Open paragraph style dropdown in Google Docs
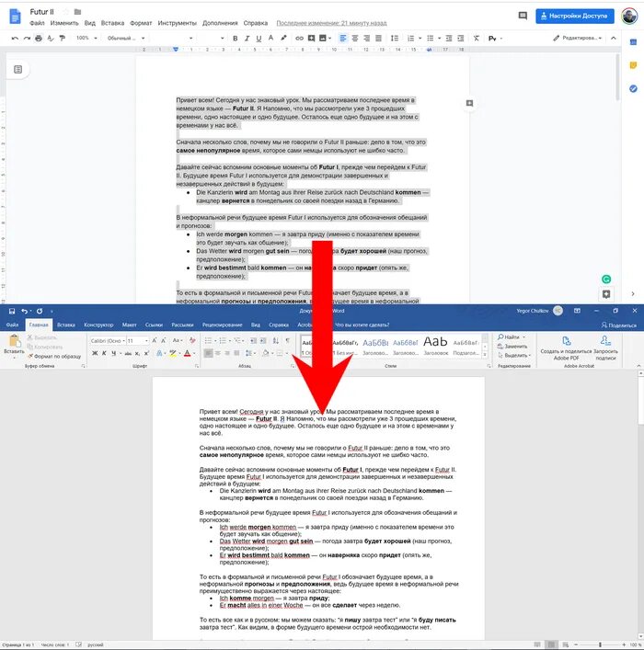The width and height of the screenshot is (644, 650). pyautogui.click(x=126, y=38)
